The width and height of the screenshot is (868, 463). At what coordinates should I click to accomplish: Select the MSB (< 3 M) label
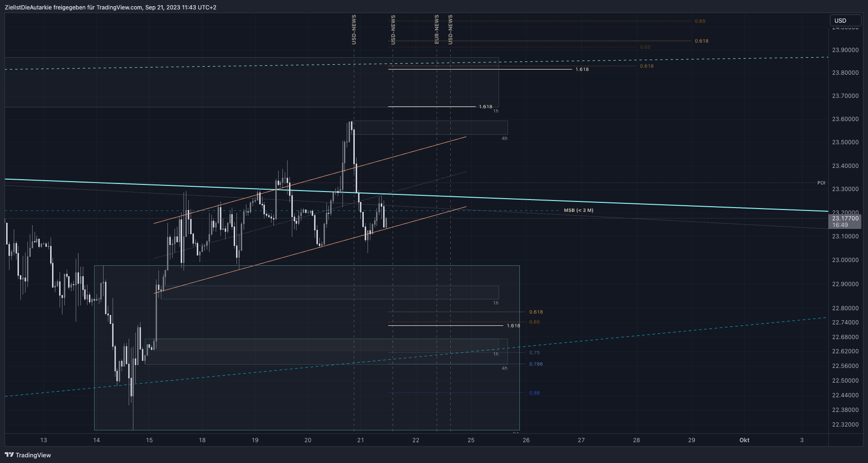pos(579,210)
